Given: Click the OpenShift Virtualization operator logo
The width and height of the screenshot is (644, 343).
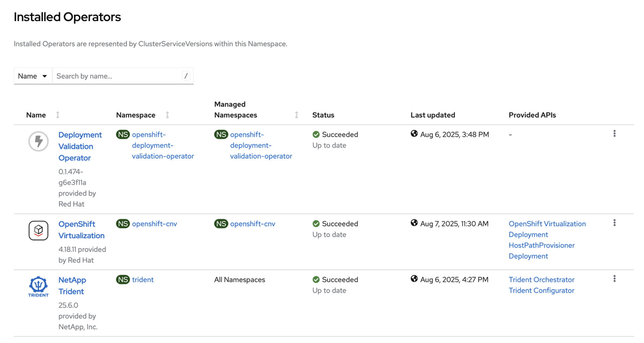Looking at the screenshot, I should (38, 230).
